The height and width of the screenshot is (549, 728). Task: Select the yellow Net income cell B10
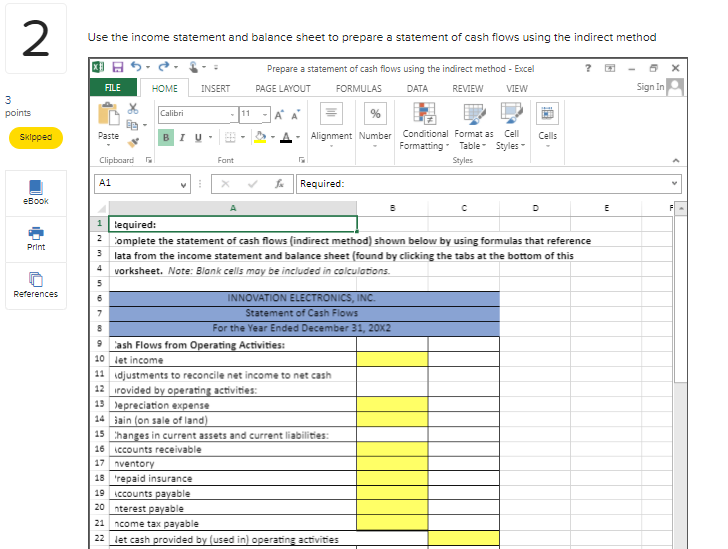click(x=392, y=359)
